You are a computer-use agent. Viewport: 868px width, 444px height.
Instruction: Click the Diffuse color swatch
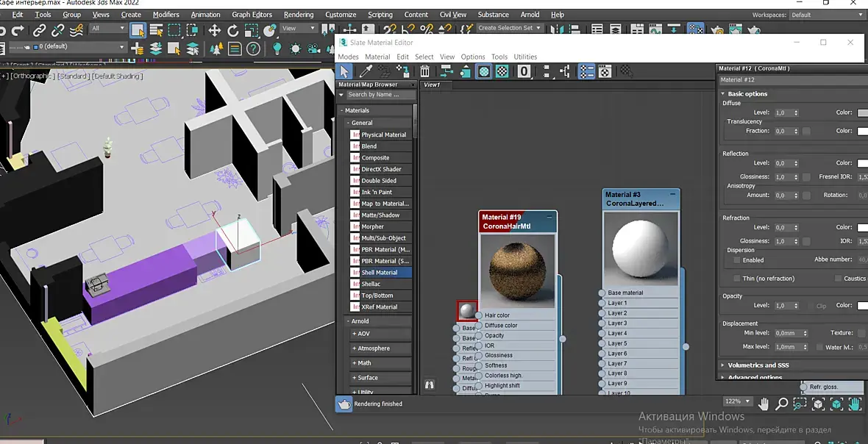pyautogui.click(x=863, y=113)
